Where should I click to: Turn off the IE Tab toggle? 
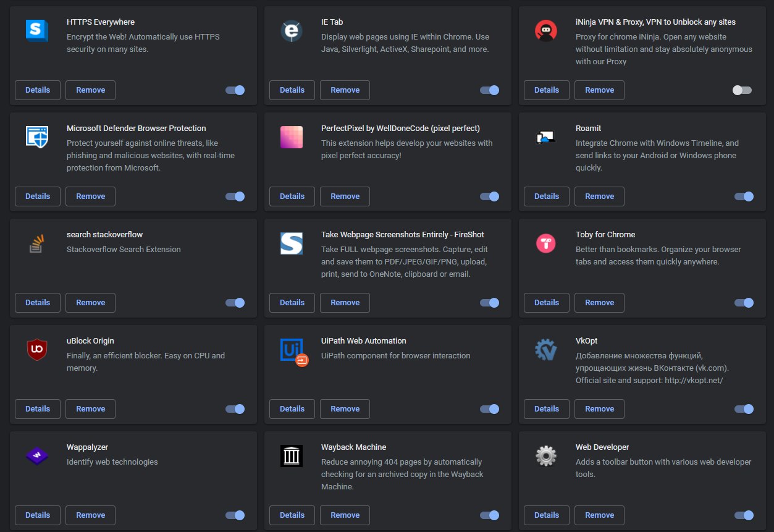tap(490, 90)
